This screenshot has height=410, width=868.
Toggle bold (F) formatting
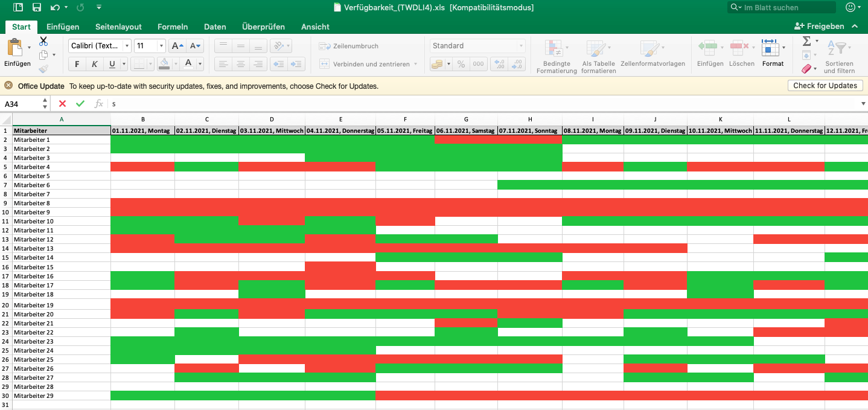click(77, 64)
